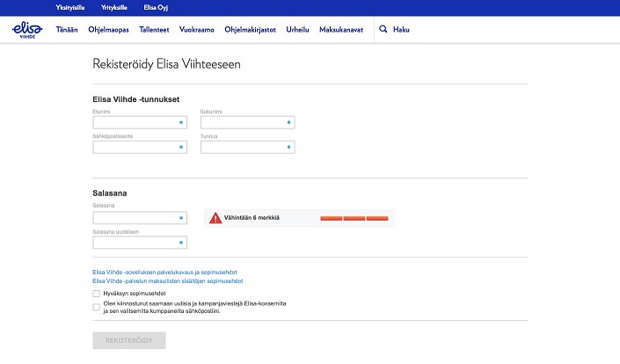Open the Tallenteet recordings tab
620x364 pixels.
point(154,30)
